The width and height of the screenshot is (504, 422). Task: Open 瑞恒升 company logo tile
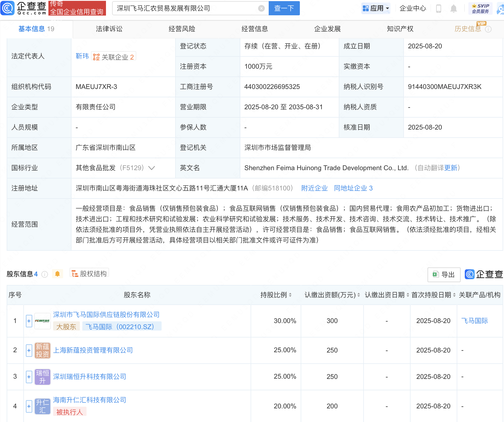pos(42,377)
